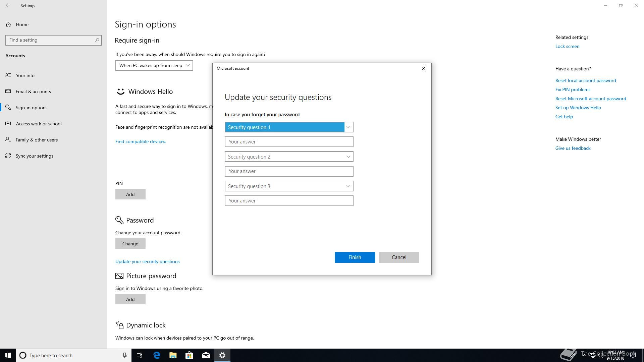Click the Family & other users icon

coord(8,139)
